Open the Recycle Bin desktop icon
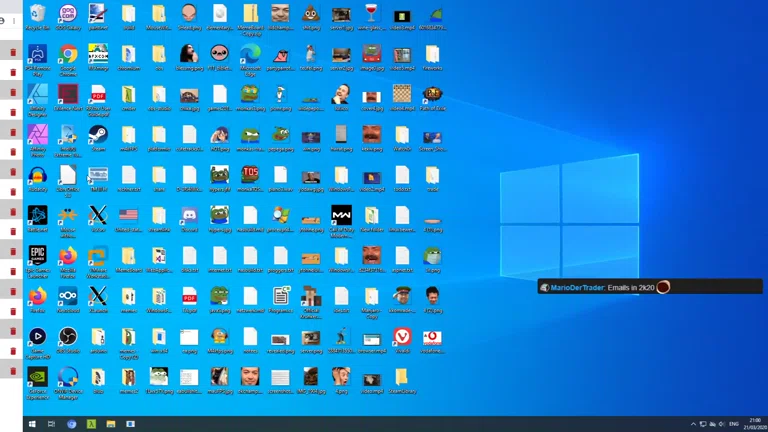 pyautogui.click(x=37, y=14)
